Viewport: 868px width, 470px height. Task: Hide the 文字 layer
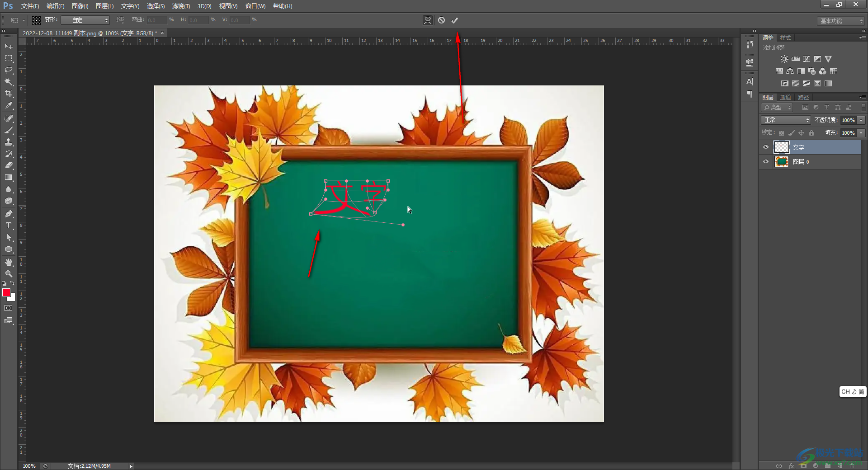pyautogui.click(x=766, y=147)
